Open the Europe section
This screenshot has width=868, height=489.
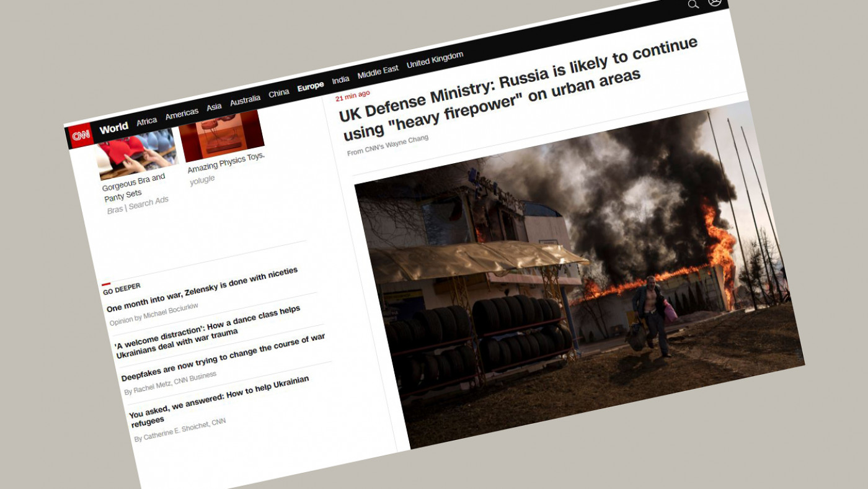pos(311,87)
